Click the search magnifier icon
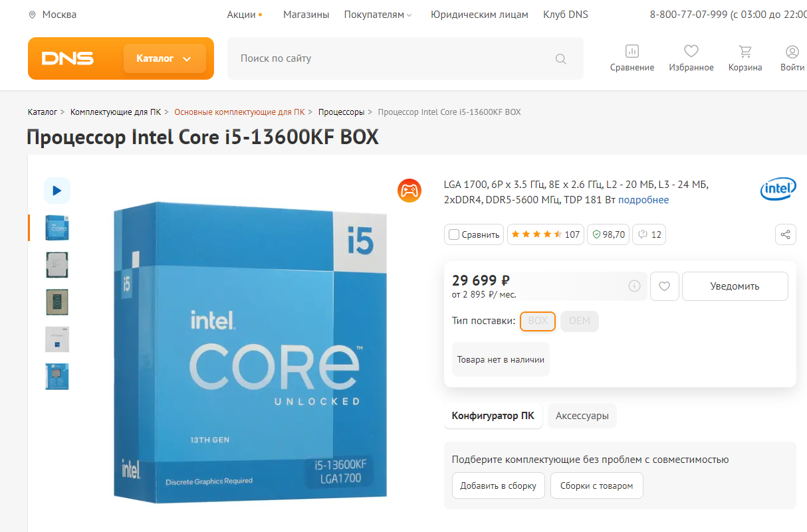Image resolution: width=807 pixels, height=532 pixels. click(561, 59)
